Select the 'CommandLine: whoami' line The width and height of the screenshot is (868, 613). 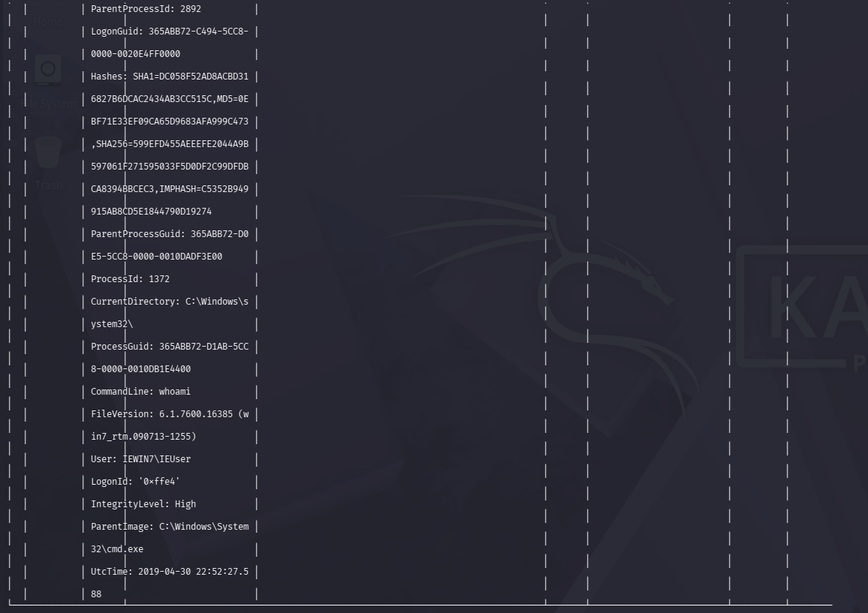pyautogui.click(x=140, y=392)
